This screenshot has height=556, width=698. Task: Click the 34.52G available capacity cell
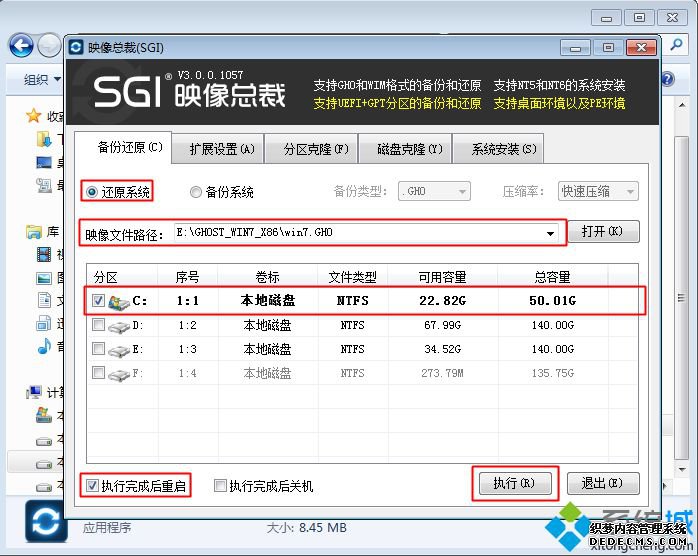[442, 349]
